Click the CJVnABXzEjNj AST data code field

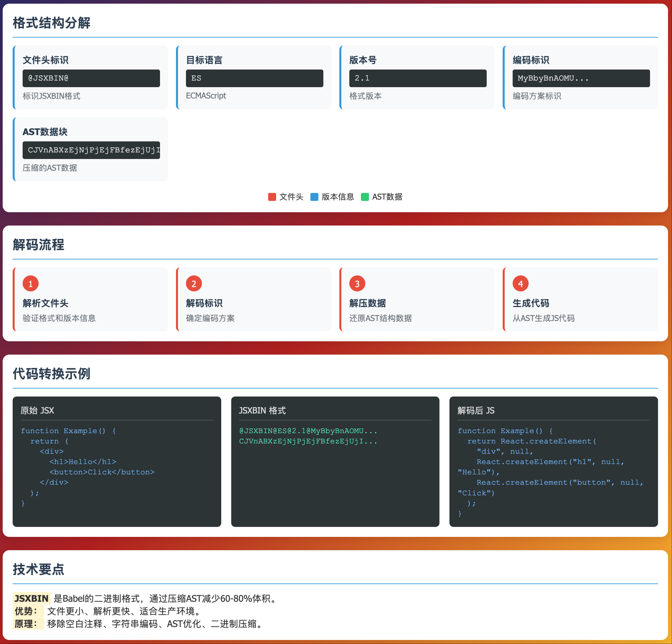[x=91, y=150]
